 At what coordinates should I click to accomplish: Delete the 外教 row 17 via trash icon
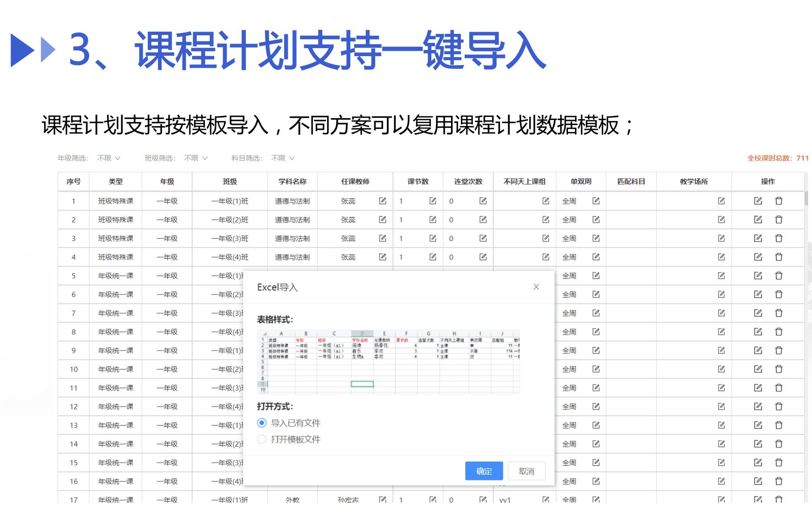779,501
